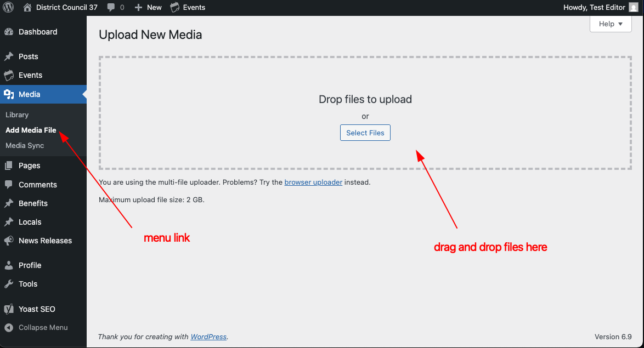
Task: Switch to the Media Library
Action: tap(16, 115)
